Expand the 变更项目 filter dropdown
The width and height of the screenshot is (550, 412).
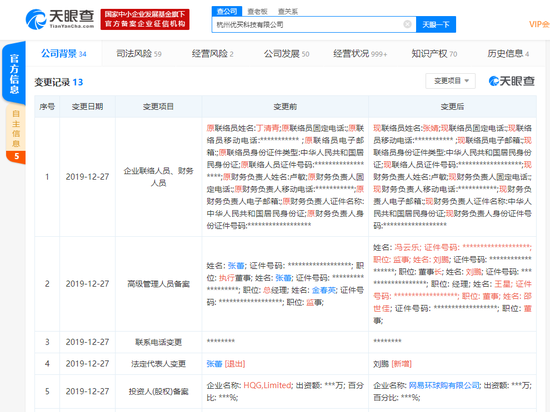point(451,81)
